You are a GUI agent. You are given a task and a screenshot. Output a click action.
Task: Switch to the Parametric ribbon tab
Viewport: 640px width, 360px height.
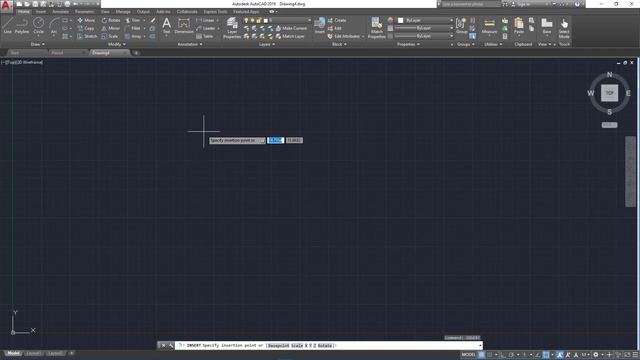click(84, 12)
